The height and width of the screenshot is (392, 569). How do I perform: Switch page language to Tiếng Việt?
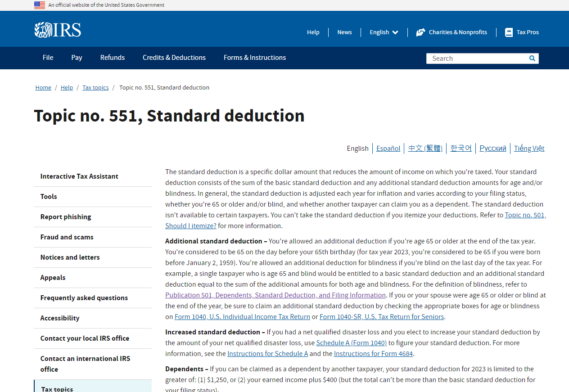(529, 149)
